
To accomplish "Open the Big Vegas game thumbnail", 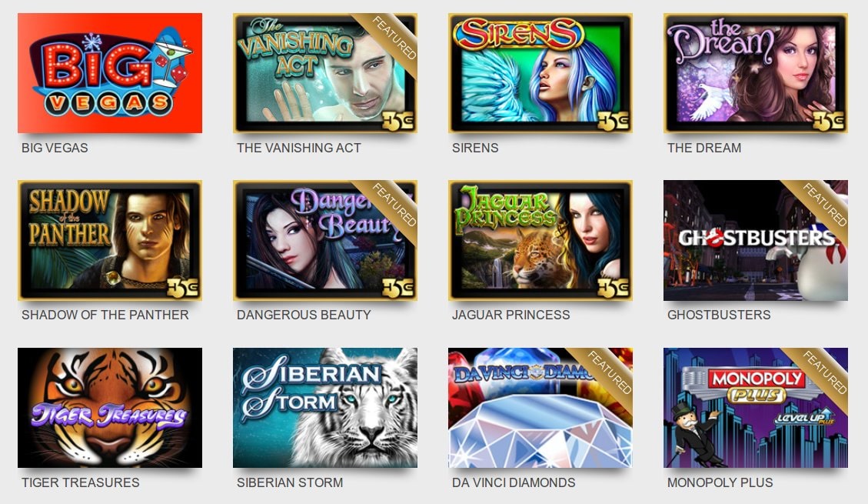I will click(110, 73).
